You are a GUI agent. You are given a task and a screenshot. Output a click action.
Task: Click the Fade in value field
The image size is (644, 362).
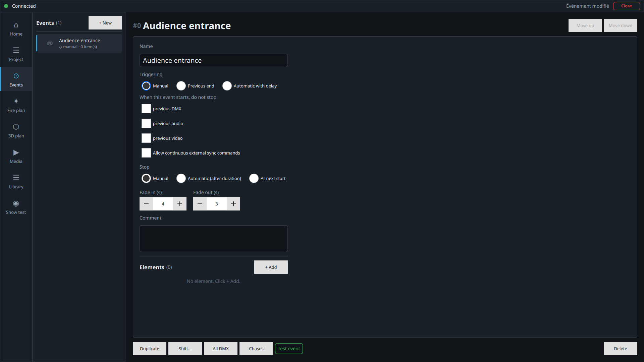click(x=163, y=204)
